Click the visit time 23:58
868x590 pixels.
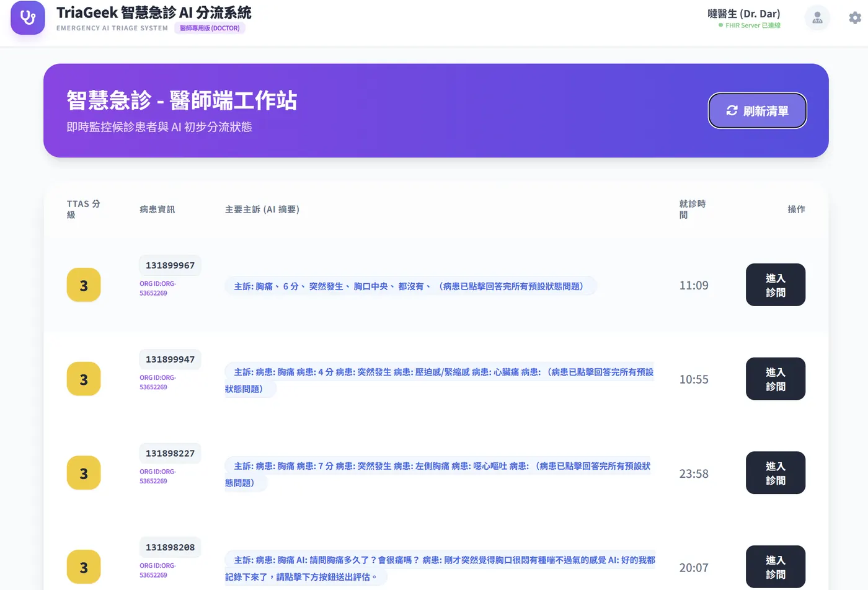[694, 473]
